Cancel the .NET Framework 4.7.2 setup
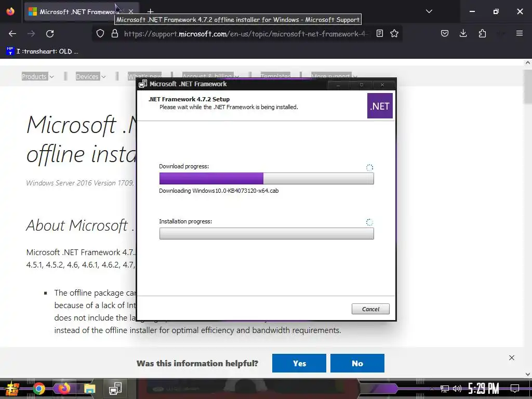532x399 pixels. (x=370, y=309)
